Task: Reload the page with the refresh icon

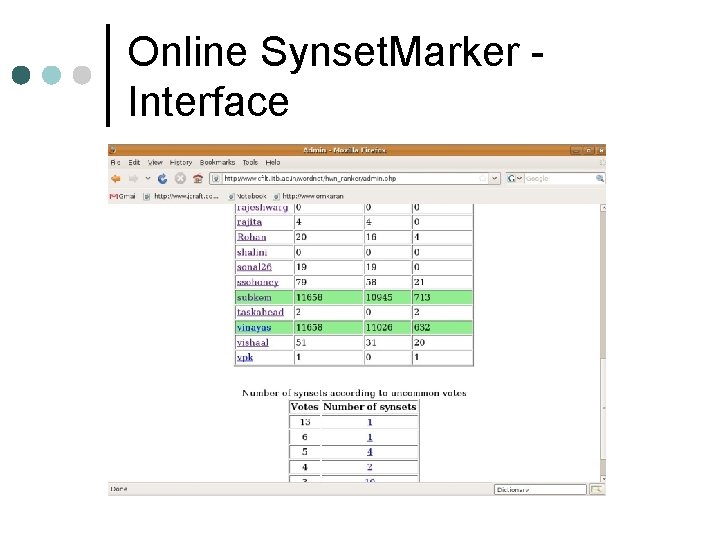Action: point(162,179)
